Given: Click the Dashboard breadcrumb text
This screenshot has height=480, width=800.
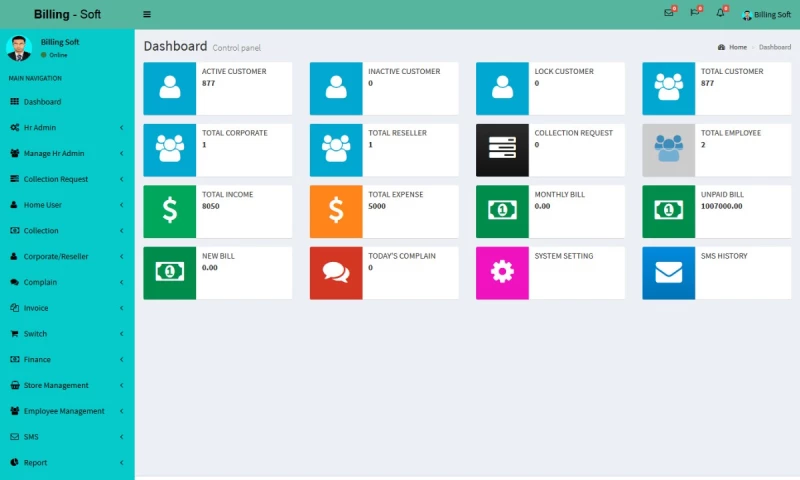Looking at the screenshot, I should [774, 47].
